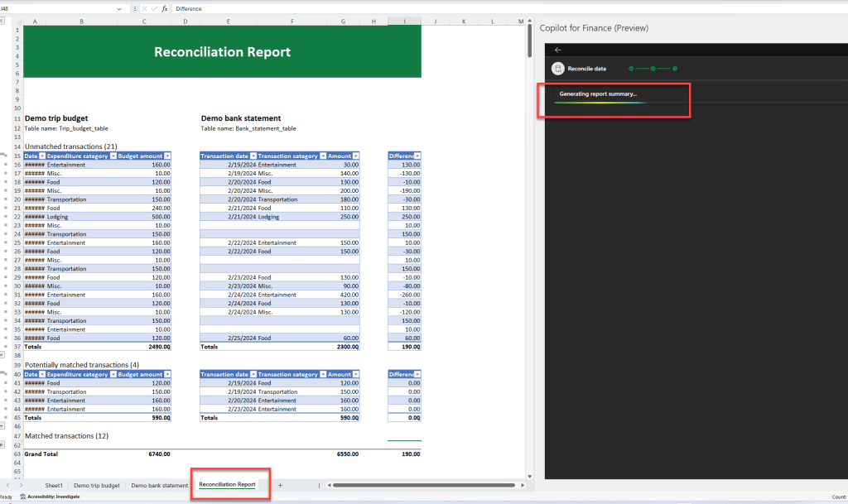Select the Reconciliation Report sheet tab
Viewport: 848px width, 504px height.
(x=227, y=485)
